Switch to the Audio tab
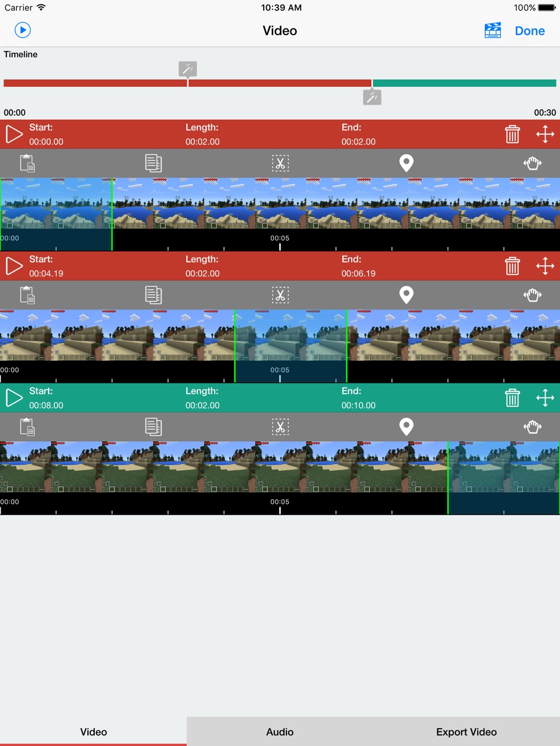 coord(280,732)
